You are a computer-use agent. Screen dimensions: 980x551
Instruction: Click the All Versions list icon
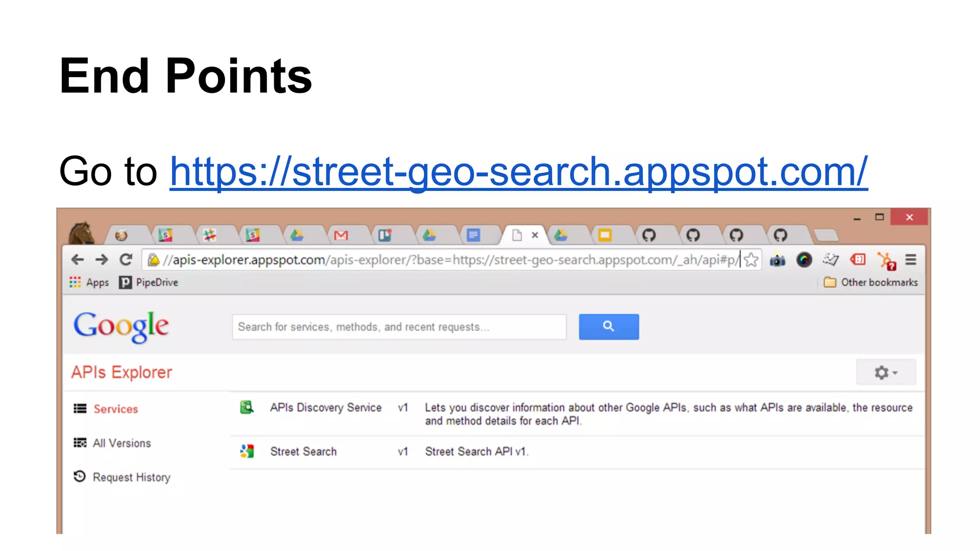80,443
